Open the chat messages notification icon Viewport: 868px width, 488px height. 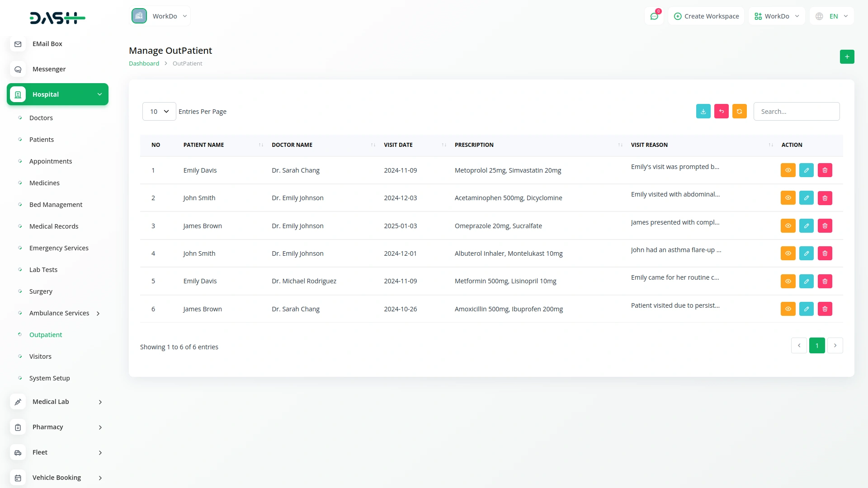click(654, 16)
